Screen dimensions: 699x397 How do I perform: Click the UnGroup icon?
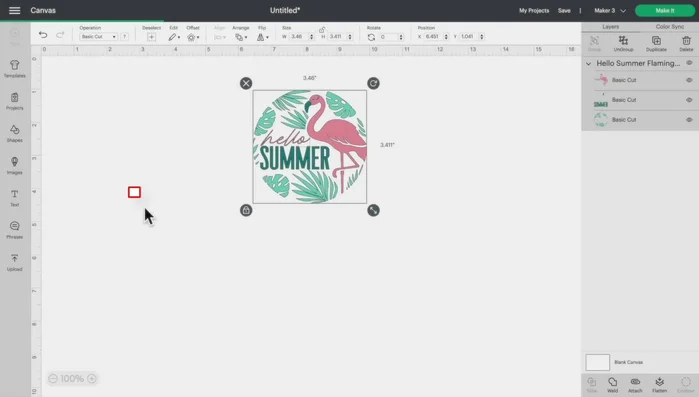[623, 43]
